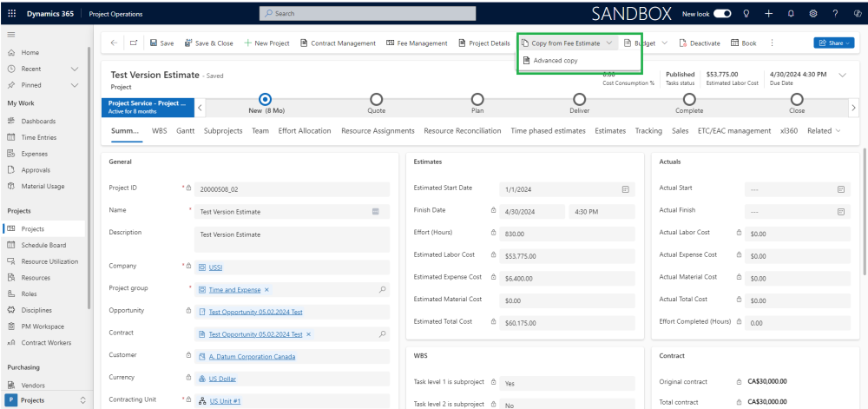Screen dimensions: 868x409
Task: Go back using the back arrow
Action: (x=114, y=43)
